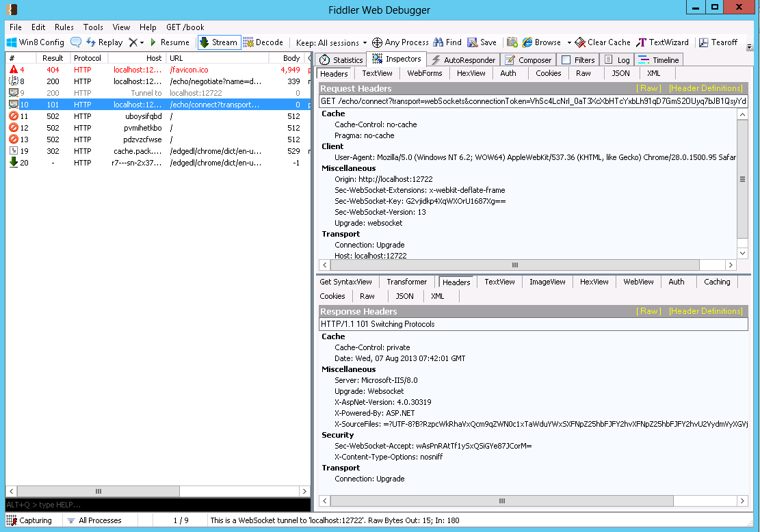
Task: Switch to the Statistics tab
Action: click(x=341, y=60)
